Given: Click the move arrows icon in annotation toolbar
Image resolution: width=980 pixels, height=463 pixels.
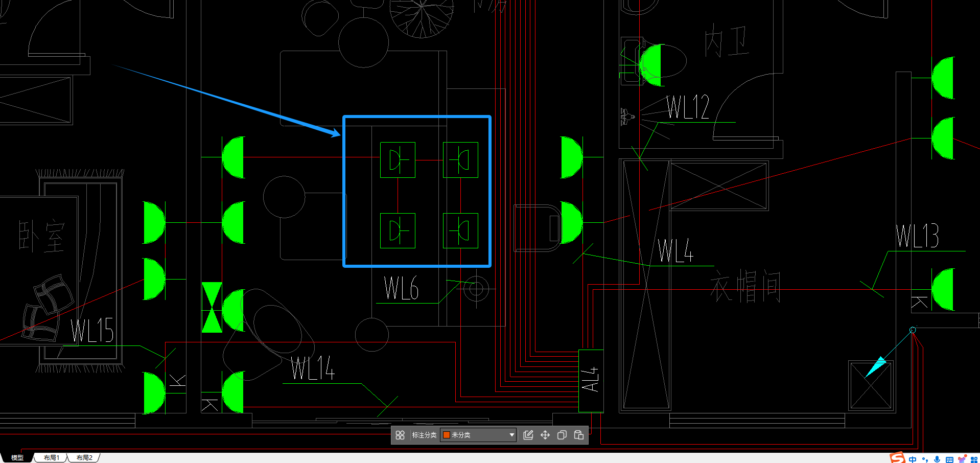Looking at the screenshot, I should click(545, 435).
